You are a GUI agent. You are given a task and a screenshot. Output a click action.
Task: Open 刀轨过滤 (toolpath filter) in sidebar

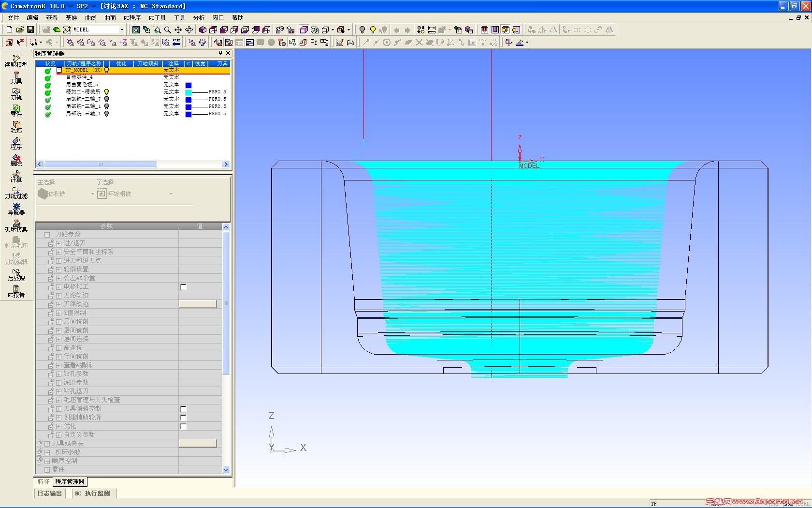coord(16,193)
